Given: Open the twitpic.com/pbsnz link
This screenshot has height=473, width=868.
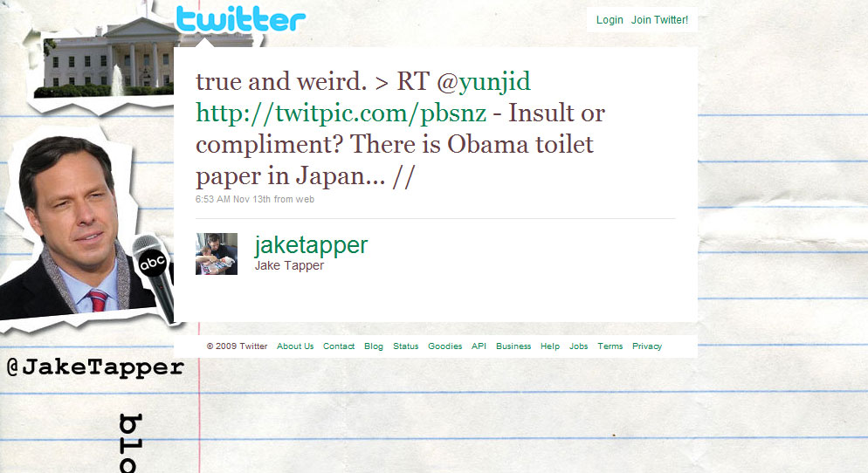Looking at the screenshot, I should coord(341,113).
